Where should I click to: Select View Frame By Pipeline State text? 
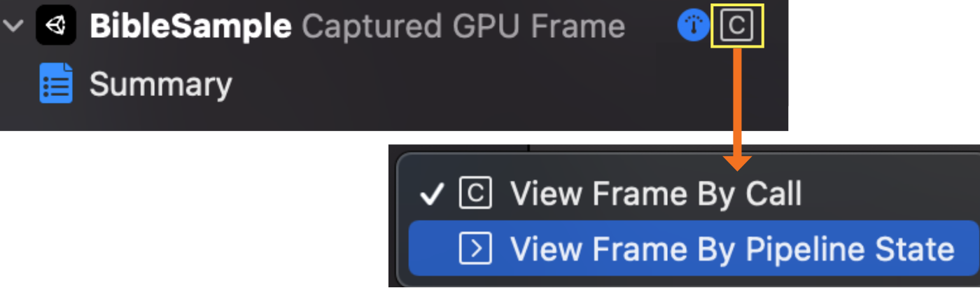tap(731, 249)
